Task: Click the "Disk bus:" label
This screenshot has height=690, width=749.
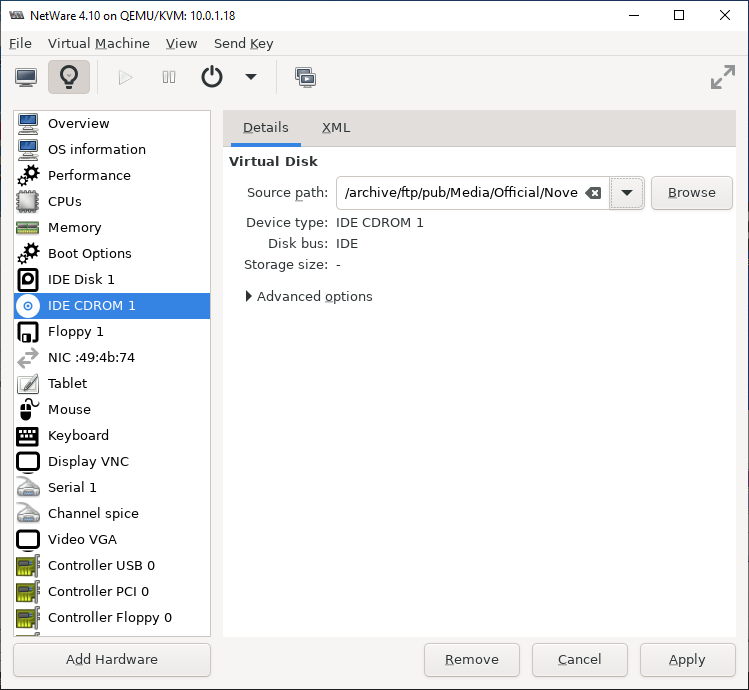Action: (298, 244)
